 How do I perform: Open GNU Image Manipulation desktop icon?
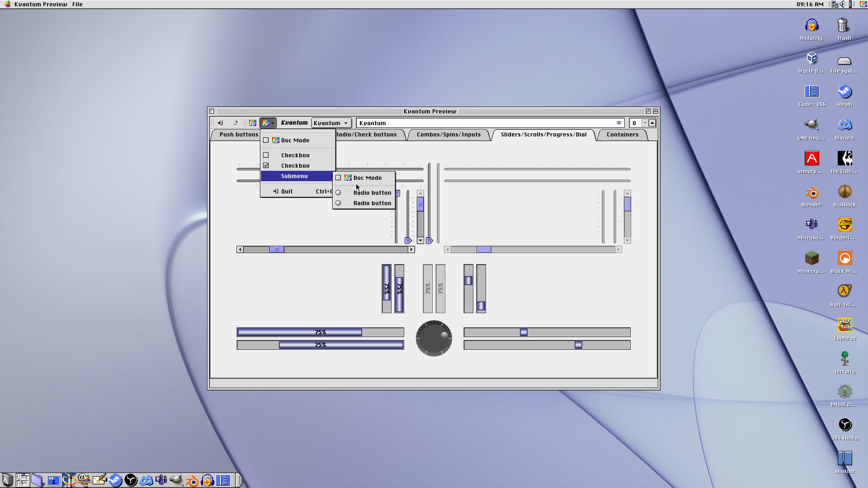[811, 130]
